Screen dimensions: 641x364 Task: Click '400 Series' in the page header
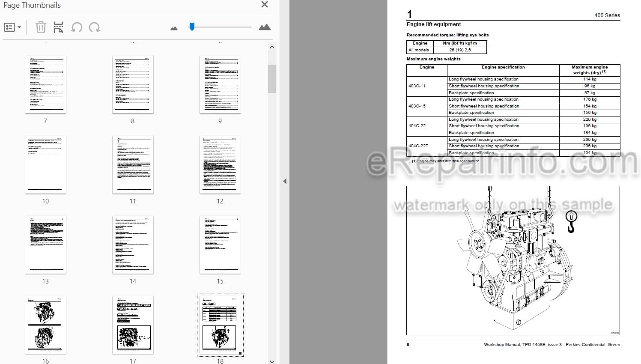coord(607,15)
